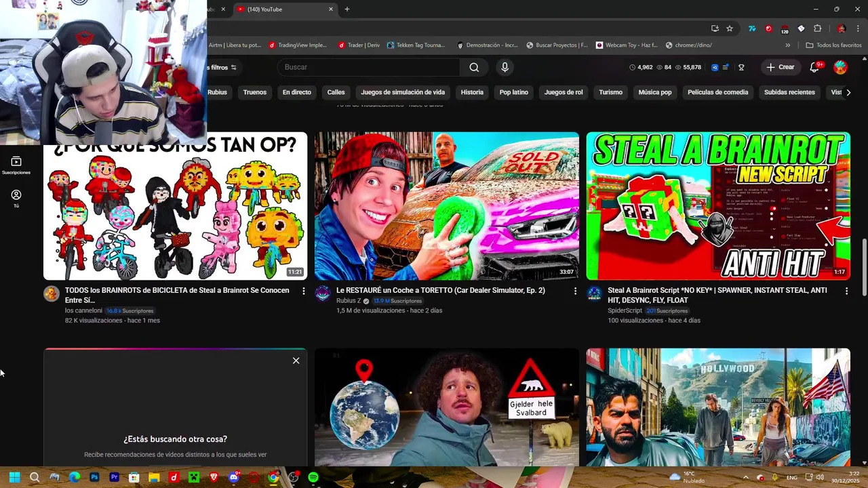
Task: Launch Premiere Pro from the taskbar
Action: (x=114, y=477)
